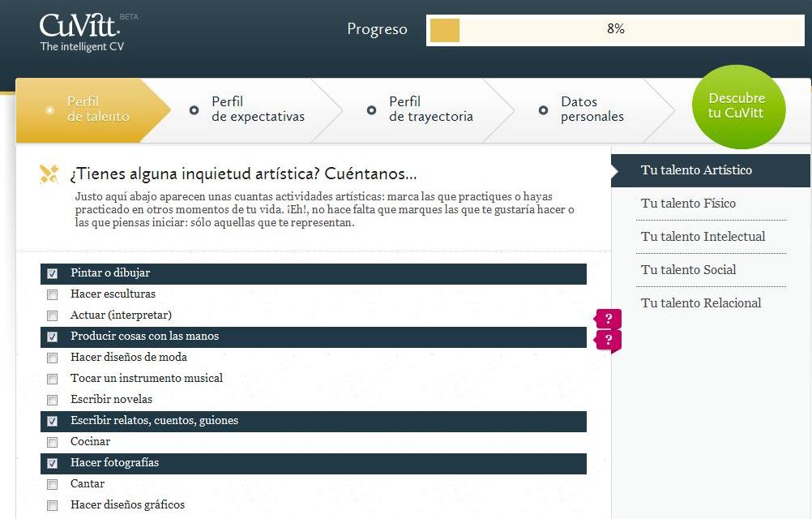Click the Perfil de trayectoria step bullet
Screen dimensions: 812x519
[x=371, y=109]
